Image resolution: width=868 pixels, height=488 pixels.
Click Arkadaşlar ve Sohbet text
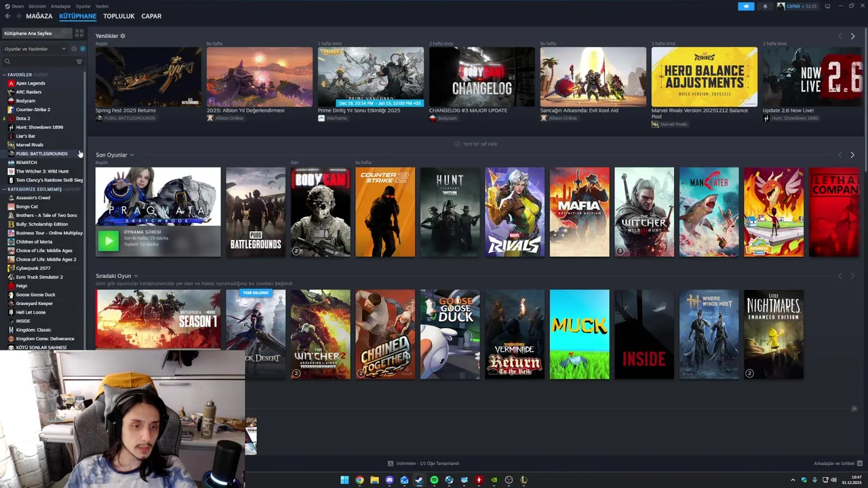pyautogui.click(x=834, y=464)
